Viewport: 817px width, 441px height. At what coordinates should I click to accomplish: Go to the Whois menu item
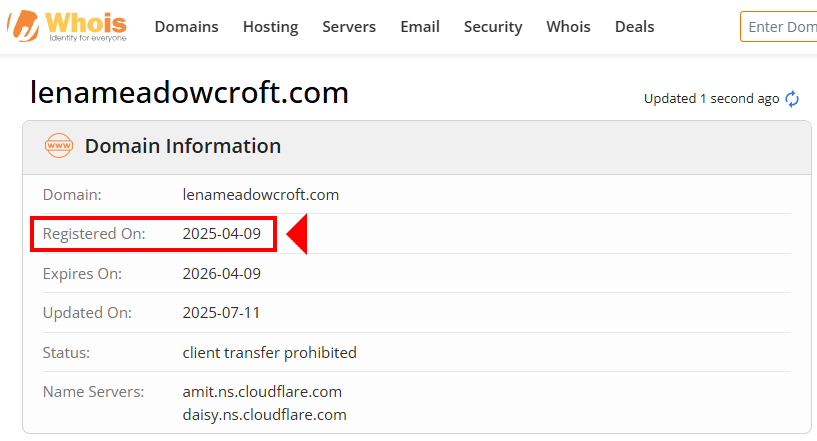click(568, 27)
